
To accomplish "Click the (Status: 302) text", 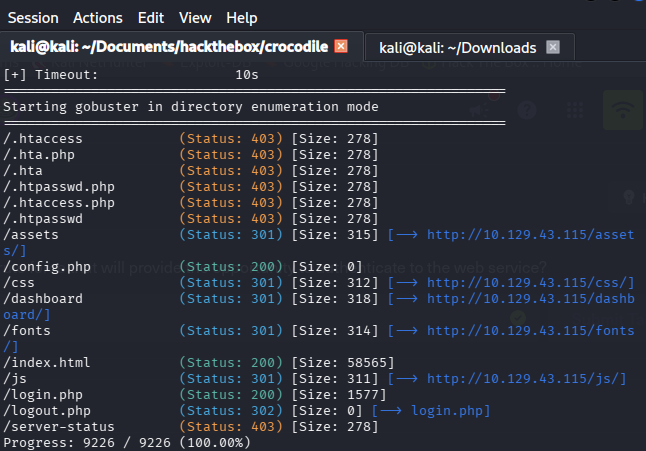I will [x=231, y=411].
